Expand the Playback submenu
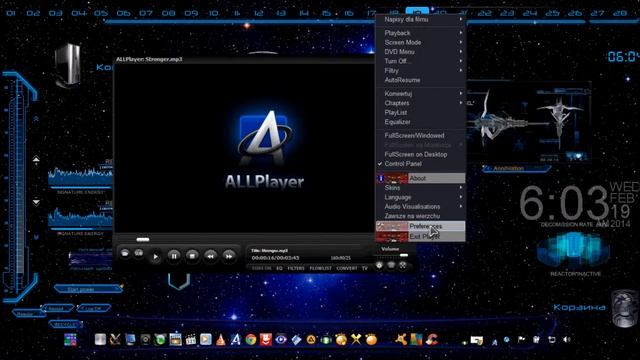 tap(420, 33)
